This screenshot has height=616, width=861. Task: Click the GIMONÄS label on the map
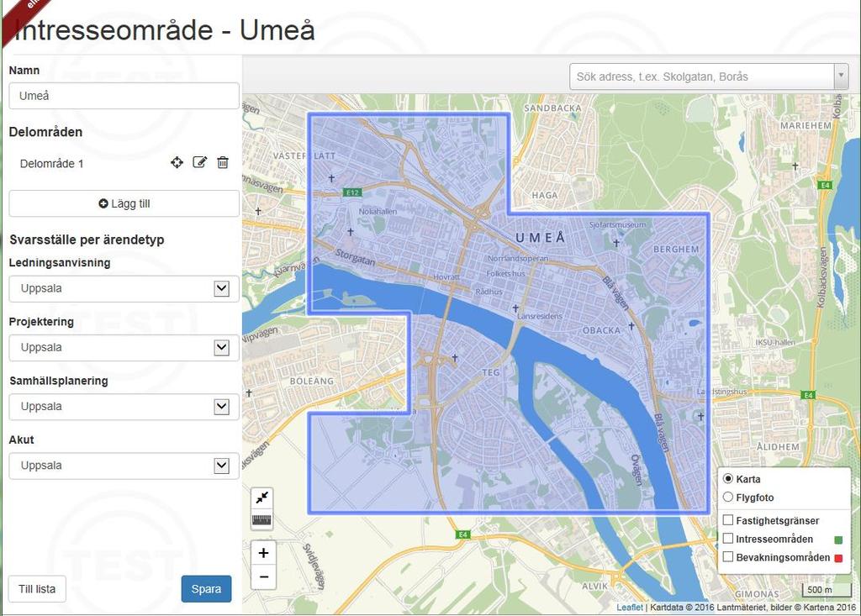coord(757,593)
